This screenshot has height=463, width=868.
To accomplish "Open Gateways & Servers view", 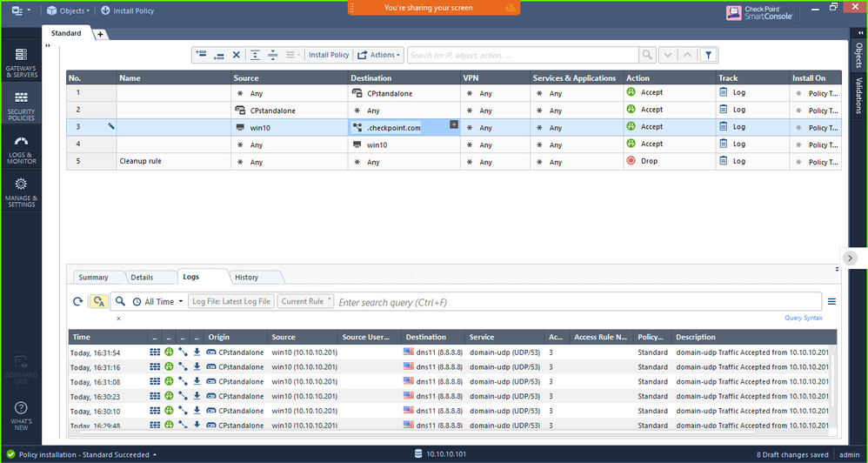I will (22, 64).
